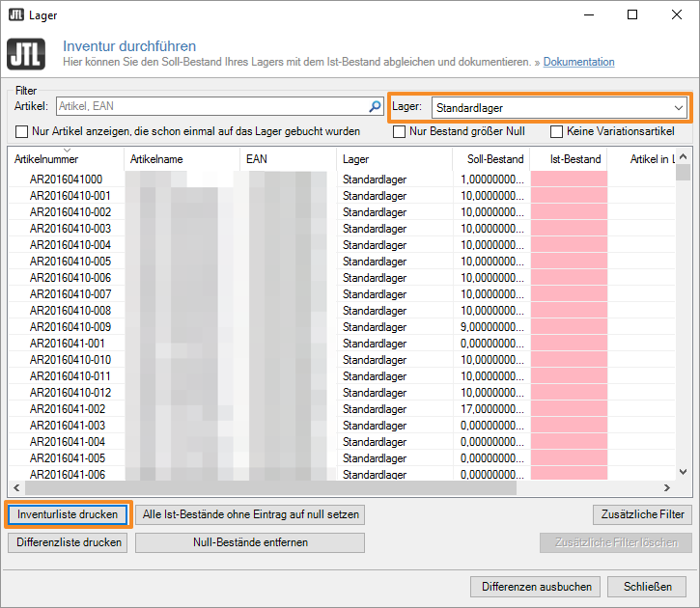Sort by Soll-Bestand column header
The height and width of the screenshot is (608, 700).
click(x=491, y=159)
